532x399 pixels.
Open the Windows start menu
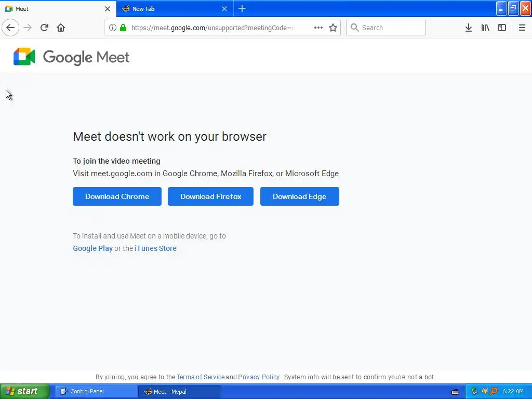point(25,391)
